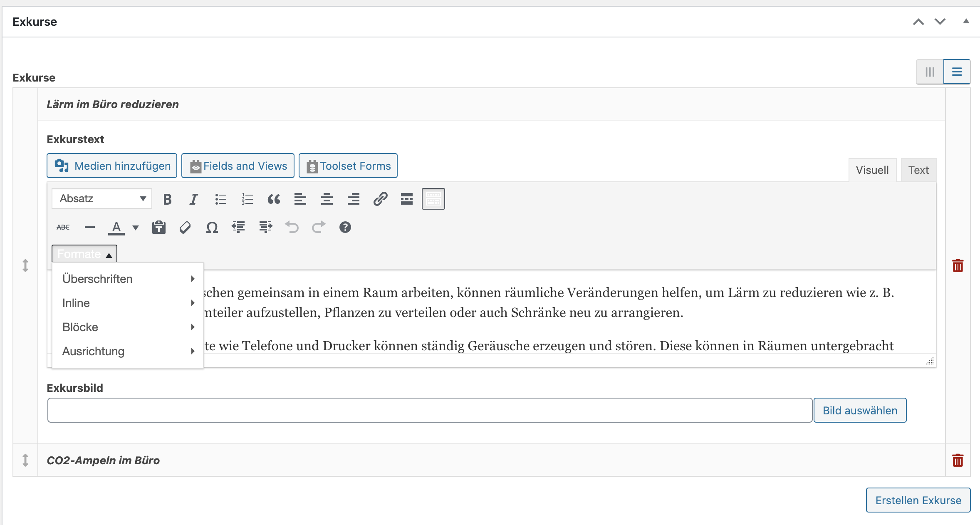Viewport: 980px width, 525px height.
Task: Insert a special character
Action: [212, 227]
